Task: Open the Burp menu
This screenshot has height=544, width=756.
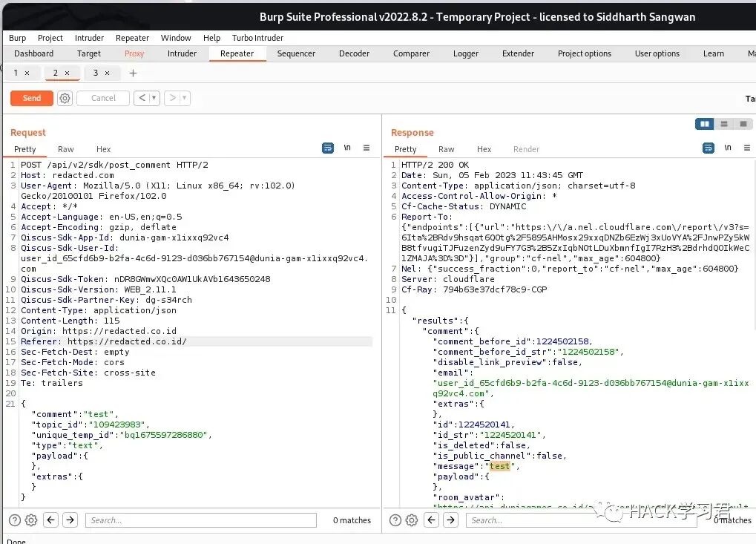Action: click(17, 38)
